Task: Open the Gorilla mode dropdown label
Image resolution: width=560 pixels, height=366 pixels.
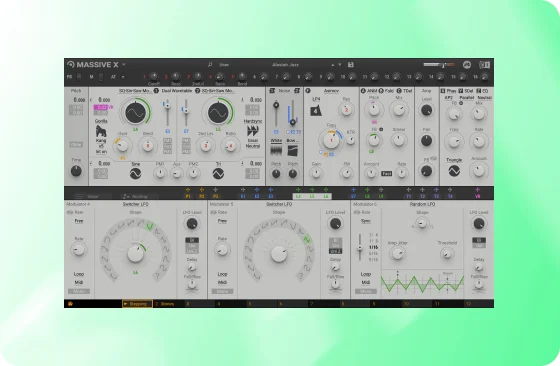Action: (x=101, y=121)
